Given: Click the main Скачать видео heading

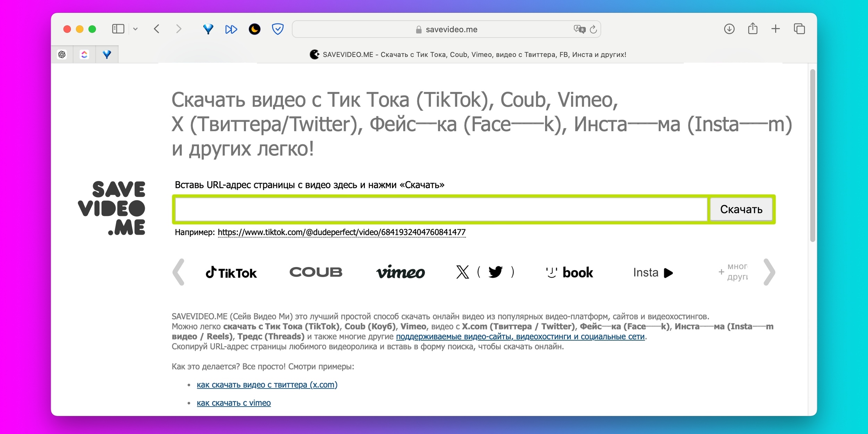Looking at the screenshot, I should [482, 124].
